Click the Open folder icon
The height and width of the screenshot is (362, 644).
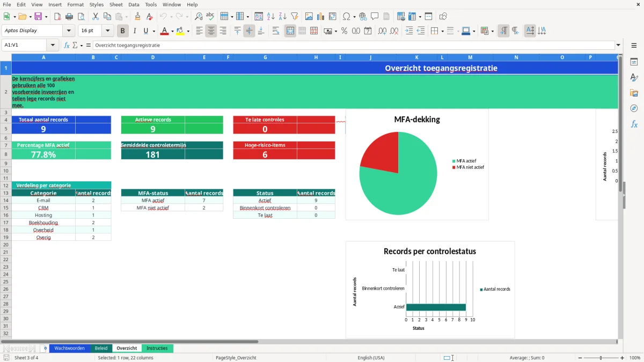[x=21, y=17]
